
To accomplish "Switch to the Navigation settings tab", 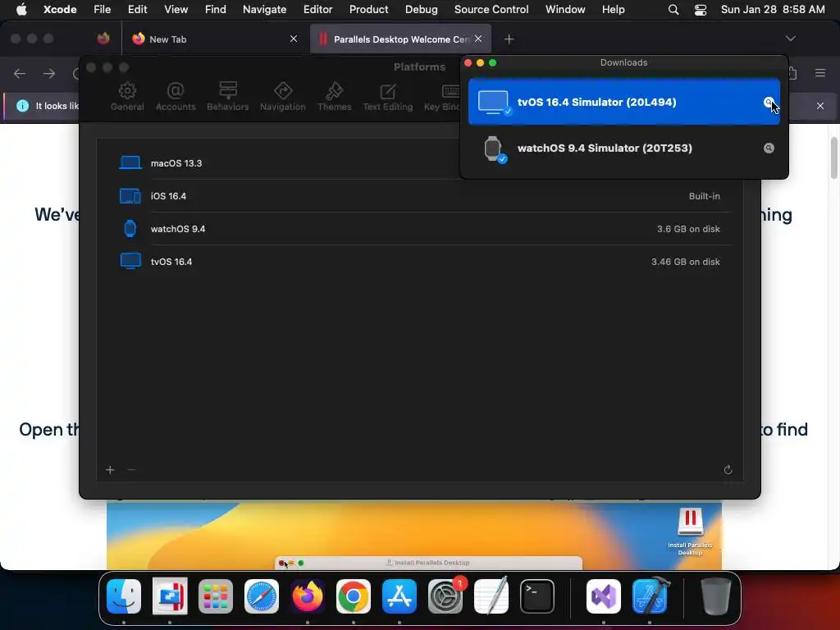I will pyautogui.click(x=283, y=97).
